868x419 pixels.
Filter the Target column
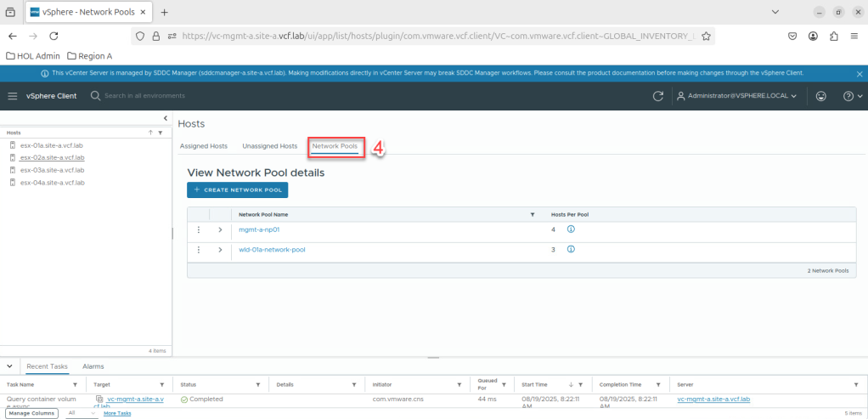pos(161,385)
